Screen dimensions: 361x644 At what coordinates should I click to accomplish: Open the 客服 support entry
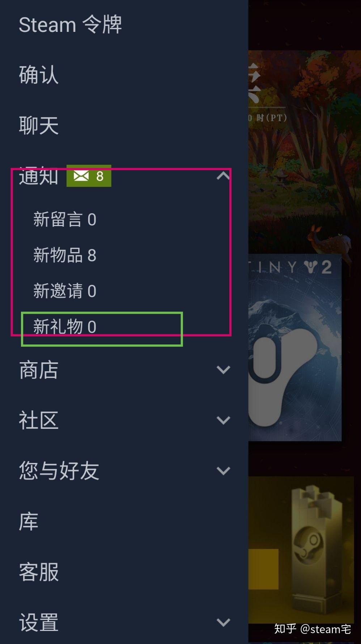click(39, 572)
